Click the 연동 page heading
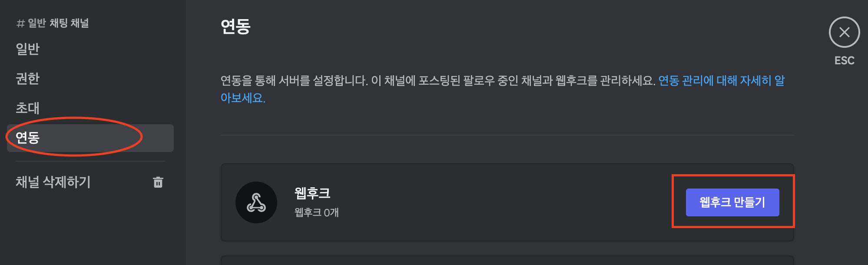The height and width of the screenshot is (265, 868). coord(235,26)
